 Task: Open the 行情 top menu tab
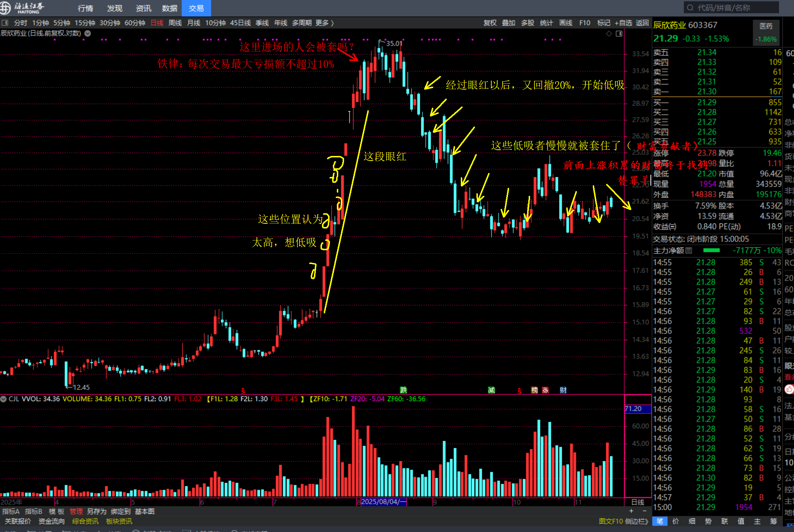tap(85, 8)
